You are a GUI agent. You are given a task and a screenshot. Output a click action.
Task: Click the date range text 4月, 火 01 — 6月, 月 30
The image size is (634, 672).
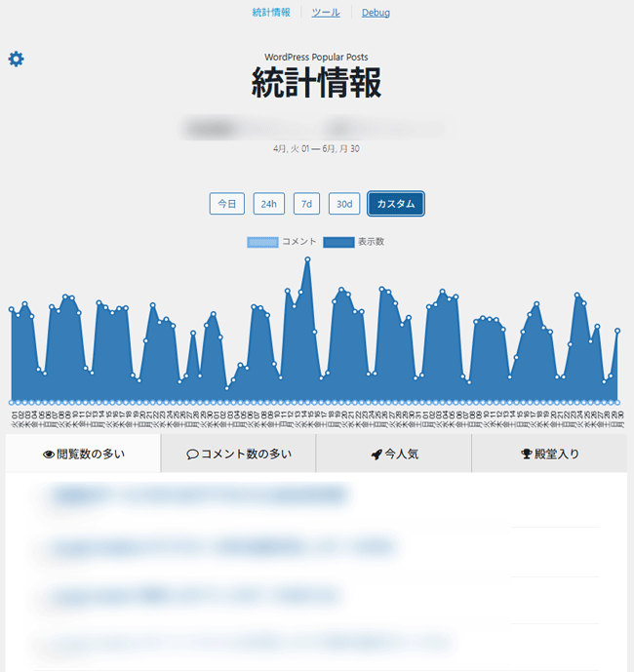(x=316, y=148)
